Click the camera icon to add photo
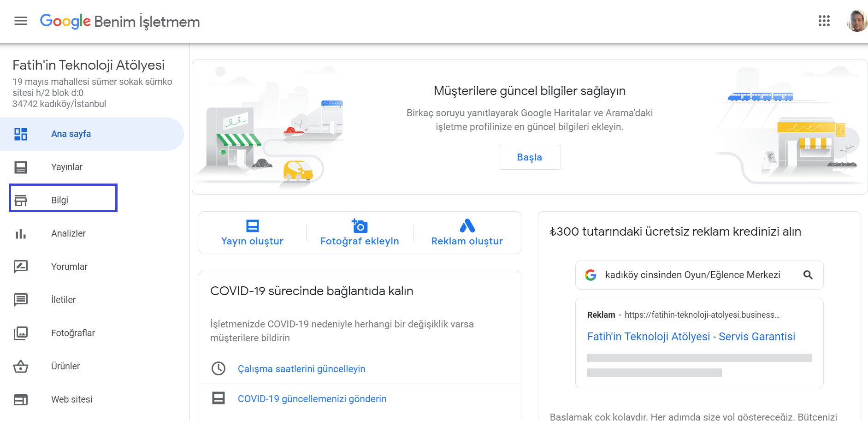This screenshot has height=421, width=868. 360,226
